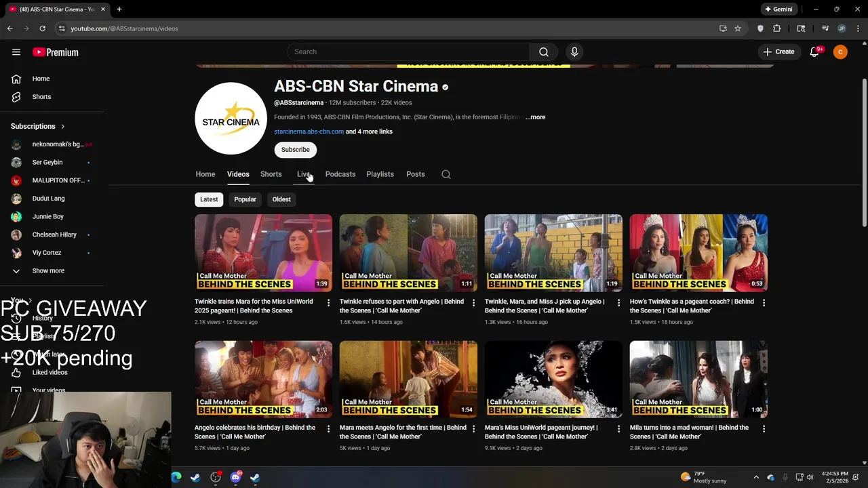The height and width of the screenshot is (488, 868).
Task: Go to YouTube Premium home logo
Action: (x=56, y=52)
